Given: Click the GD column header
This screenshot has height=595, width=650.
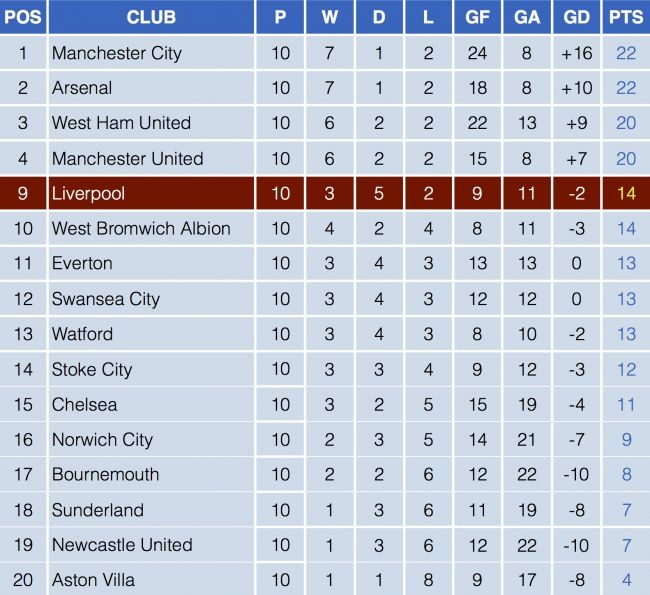Looking at the screenshot, I should coord(576,17).
